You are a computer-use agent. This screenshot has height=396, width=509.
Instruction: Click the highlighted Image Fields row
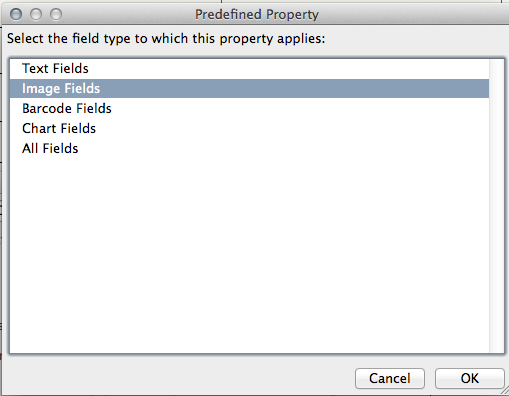tap(249, 89)
